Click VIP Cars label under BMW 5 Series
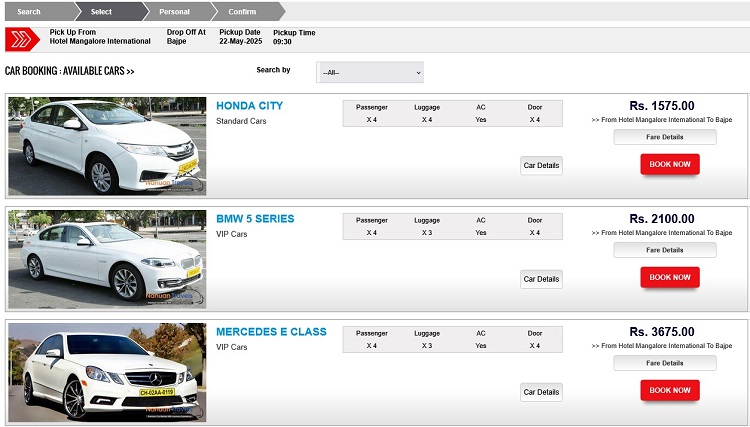The width and height of the screenshot is (750, 427). (232, 234)
